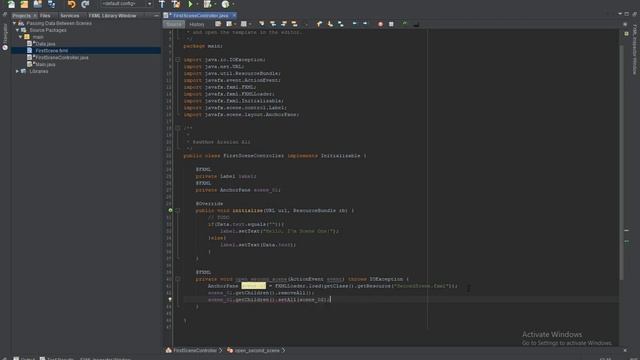Image resolution: width=640 pixels, height=360 pixels.
Task: Click the Profile Project icon
Action: (225, 4)
